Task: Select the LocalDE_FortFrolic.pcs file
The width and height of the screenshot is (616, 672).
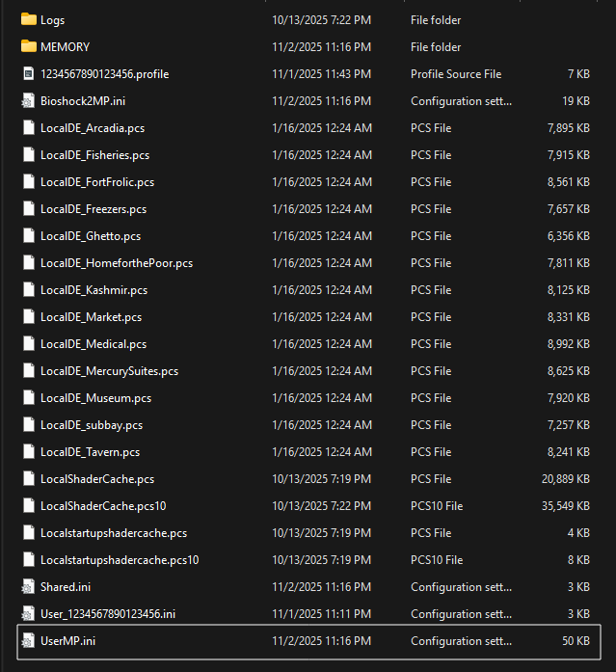Action: click(x=96, y=181)
